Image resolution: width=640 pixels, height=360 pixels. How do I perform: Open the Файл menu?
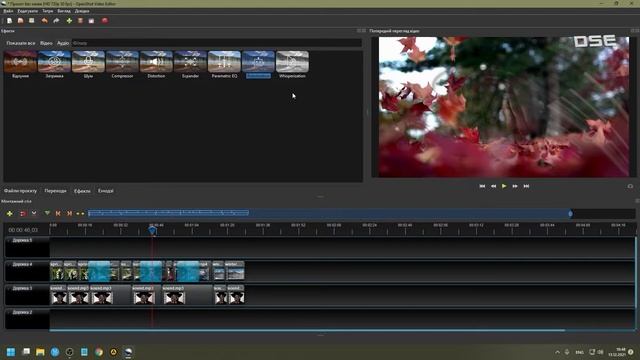coord(8,11)
